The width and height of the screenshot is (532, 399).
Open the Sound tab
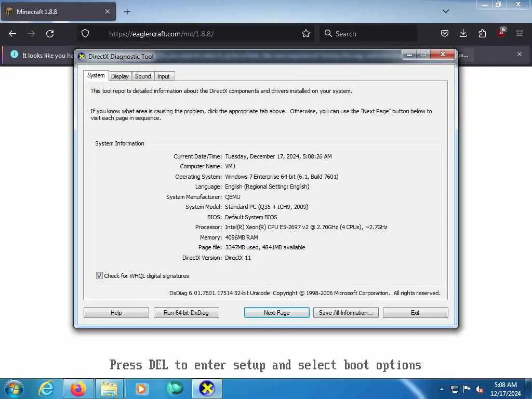tap(143, 76)
